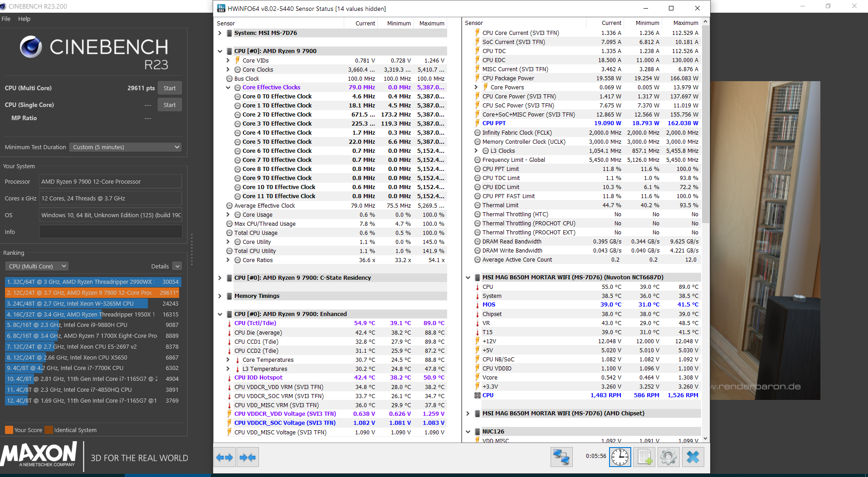Viewport: 868px width, 477px height.
Task: Open the File menu in Cinebench
Action: (6, 19)
